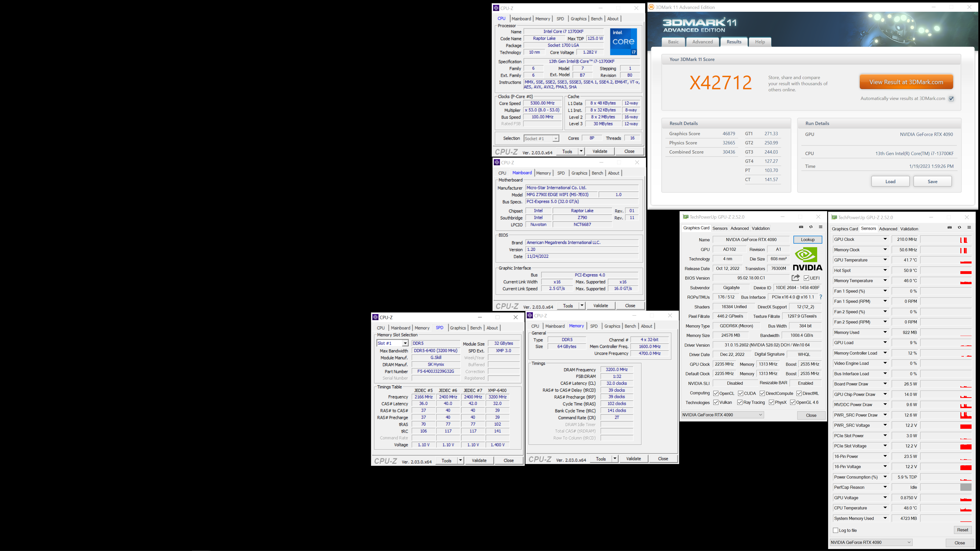Open the Memory tab in CPU-Z SPD window
Image resolution: width=980 pixels, height=551 pixels.
pyautogui.click(x=422, y=328)
